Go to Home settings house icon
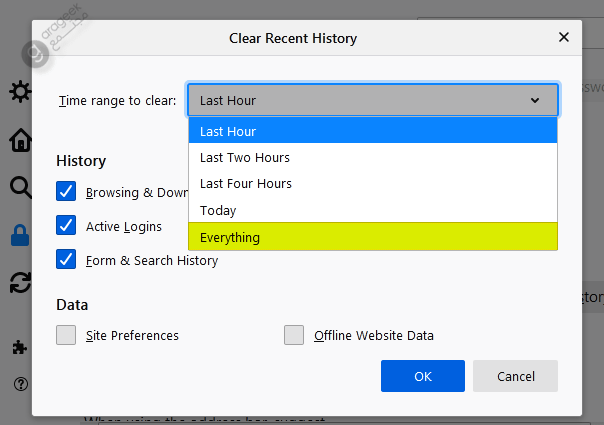The width and height of the screenshot is (604, 425). [x=20, y=140]
